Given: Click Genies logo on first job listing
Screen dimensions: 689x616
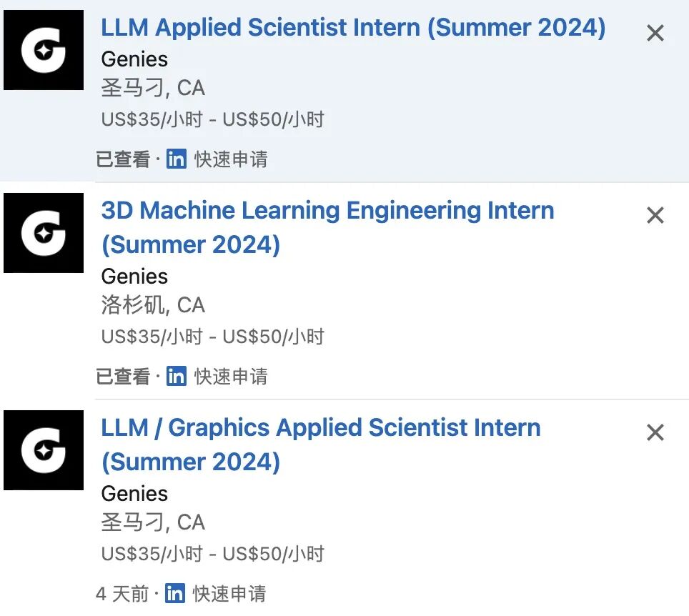Looking at the screenshot, I should point(44,50).
